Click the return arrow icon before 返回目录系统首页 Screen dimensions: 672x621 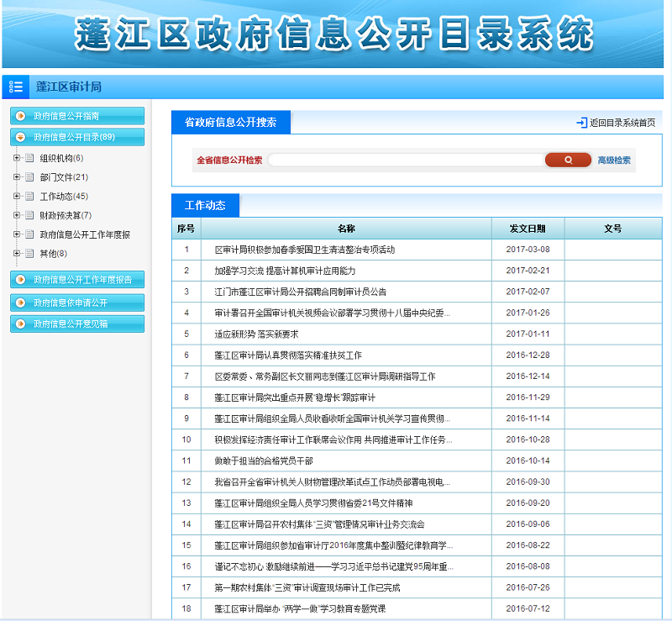coord(581,123)
